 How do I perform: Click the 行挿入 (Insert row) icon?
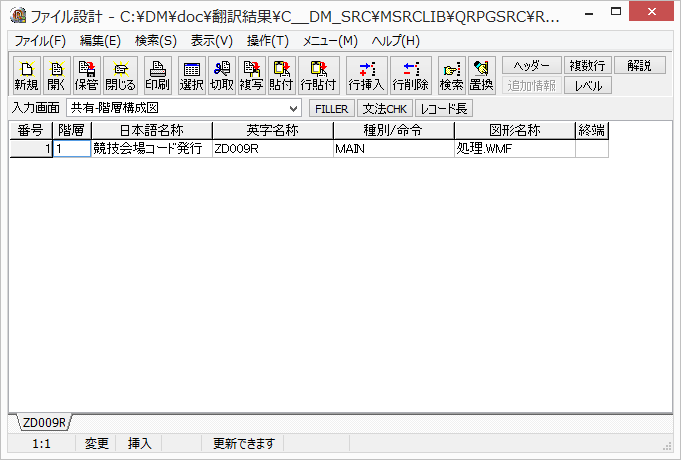(x=367, y=75)
